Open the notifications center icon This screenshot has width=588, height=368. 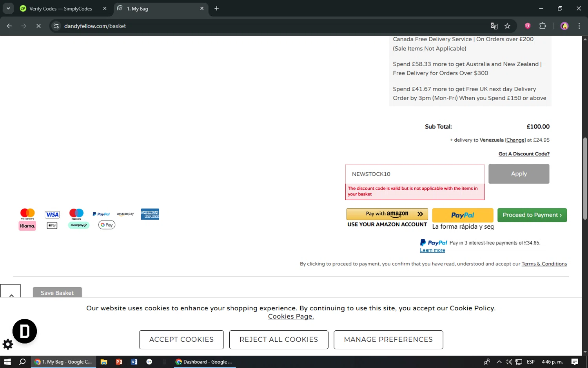(x=575, y=362)
